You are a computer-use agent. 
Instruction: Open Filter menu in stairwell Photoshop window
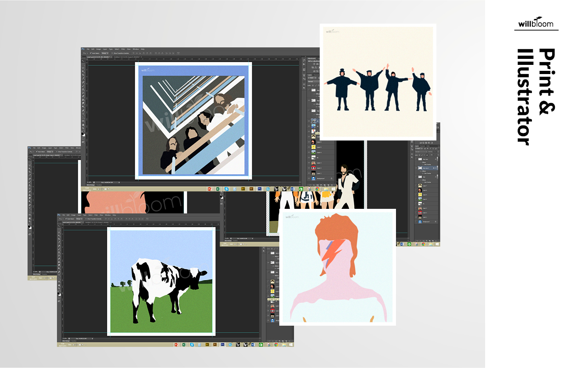click(123, 49)
